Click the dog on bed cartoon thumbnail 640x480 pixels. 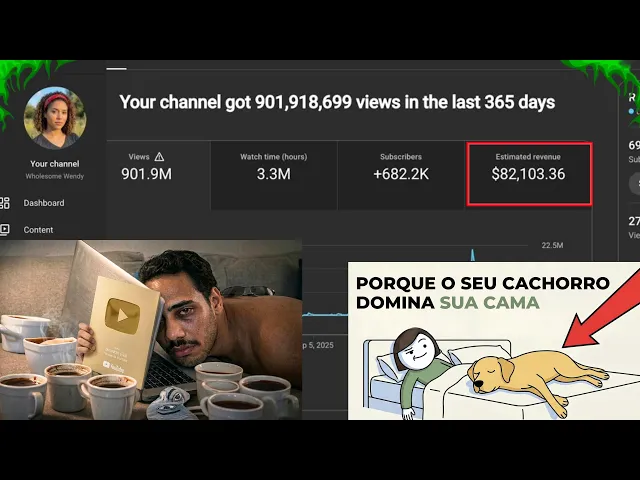[494, 341]
